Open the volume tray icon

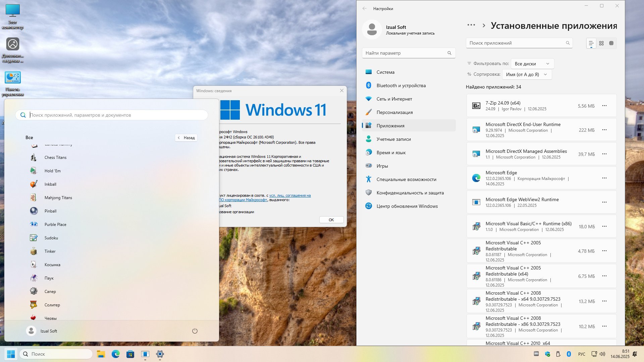click(x=602, y=354)
